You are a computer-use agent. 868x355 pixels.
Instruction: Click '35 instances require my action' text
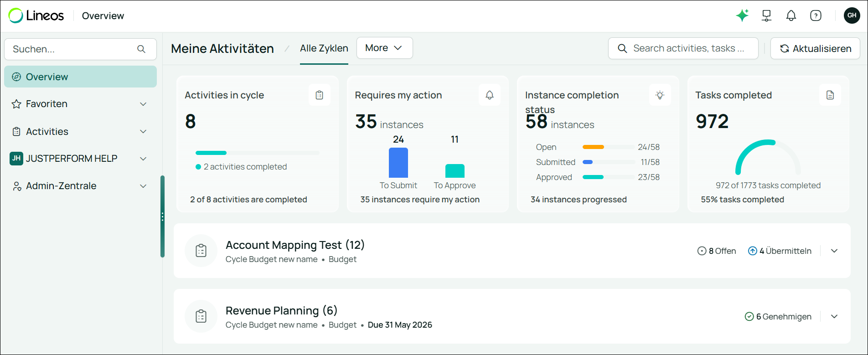coord(420,200)
